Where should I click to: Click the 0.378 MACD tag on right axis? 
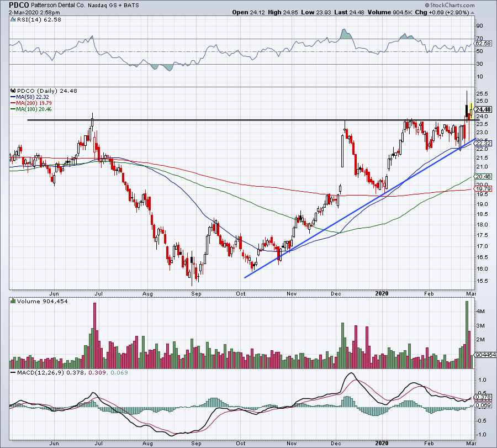(483, 397)
